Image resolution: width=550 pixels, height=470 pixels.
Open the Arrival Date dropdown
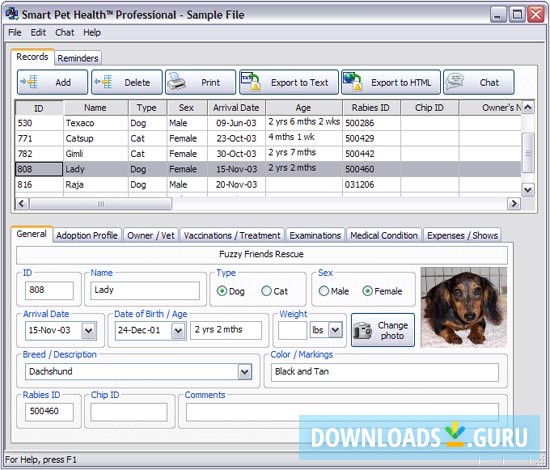pos(89,330)
